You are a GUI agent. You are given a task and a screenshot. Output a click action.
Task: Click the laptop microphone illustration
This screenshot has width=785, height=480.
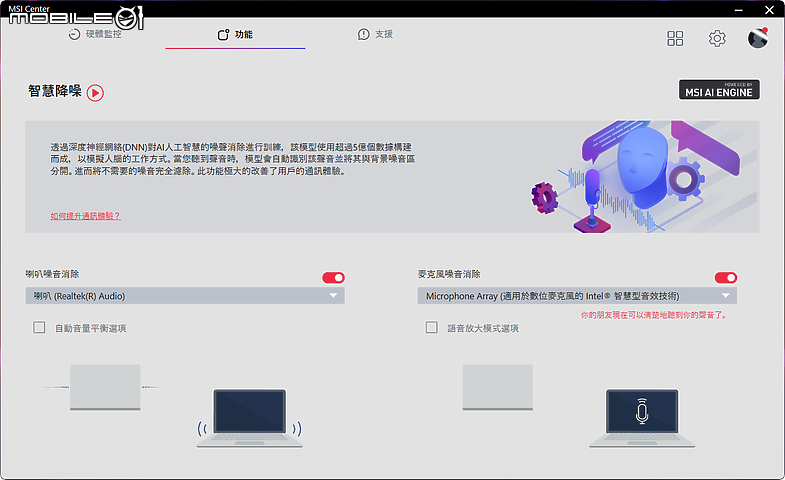642,418
